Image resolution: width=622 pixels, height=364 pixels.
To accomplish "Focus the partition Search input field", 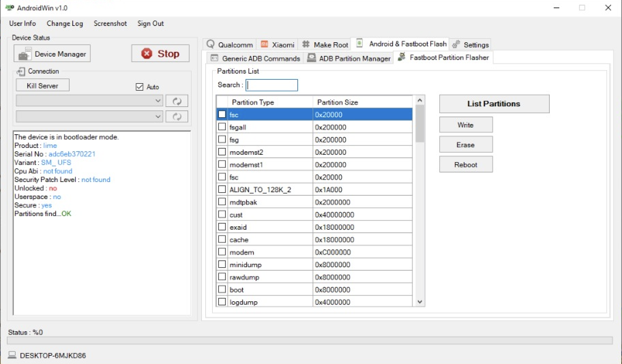I will coord(272,85).
